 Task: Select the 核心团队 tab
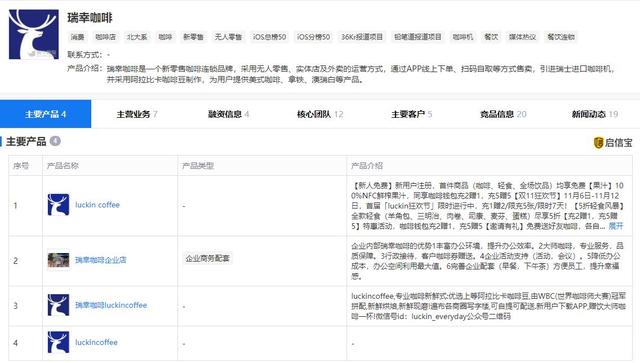(x=320, y=114)
